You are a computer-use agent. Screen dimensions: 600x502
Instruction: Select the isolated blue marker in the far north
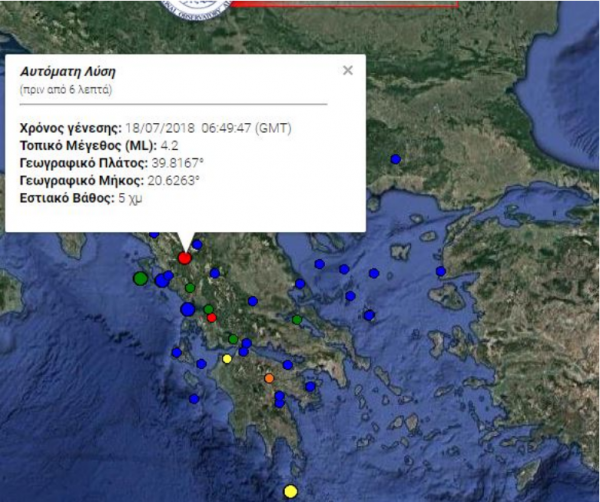(x=396, y=159)
